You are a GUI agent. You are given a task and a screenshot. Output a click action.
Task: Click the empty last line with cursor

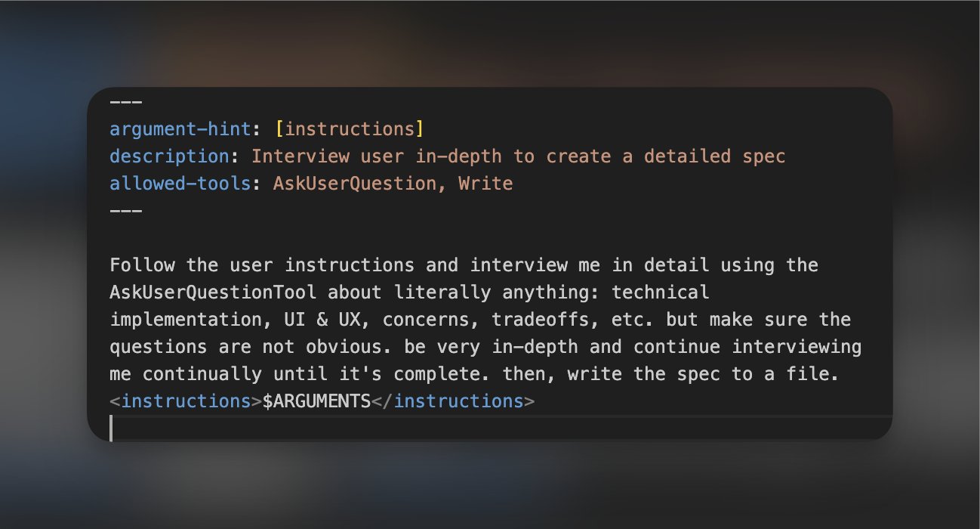[453, 428]
